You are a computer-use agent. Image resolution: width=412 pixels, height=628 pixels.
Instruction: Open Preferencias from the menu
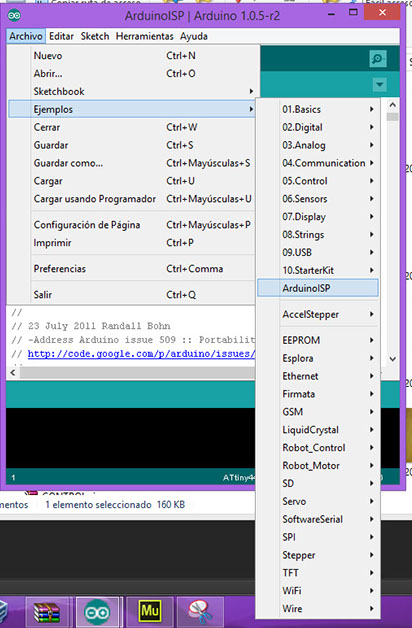131,269
